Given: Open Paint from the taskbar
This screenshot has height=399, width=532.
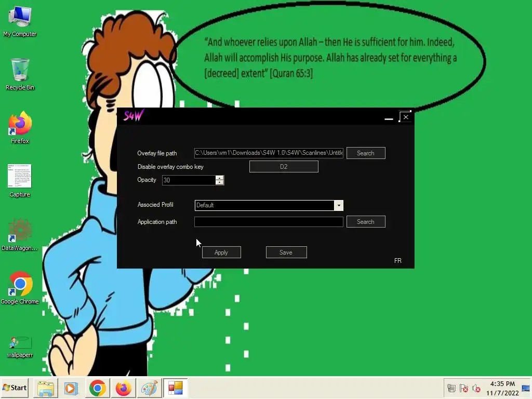Looking at the screenshot, I should pyautogui.click(x=149, y=388).
